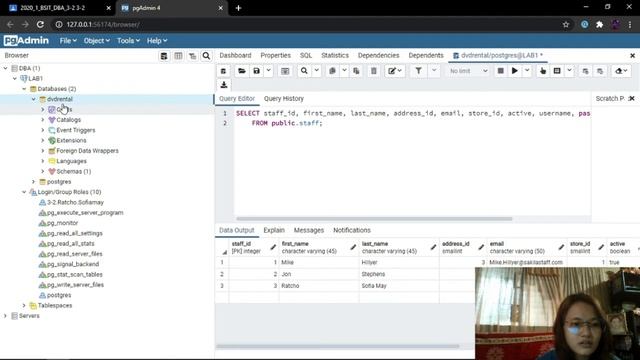Reload the browser page
This screenshot has height=360, width=640.
coord(40,24)
